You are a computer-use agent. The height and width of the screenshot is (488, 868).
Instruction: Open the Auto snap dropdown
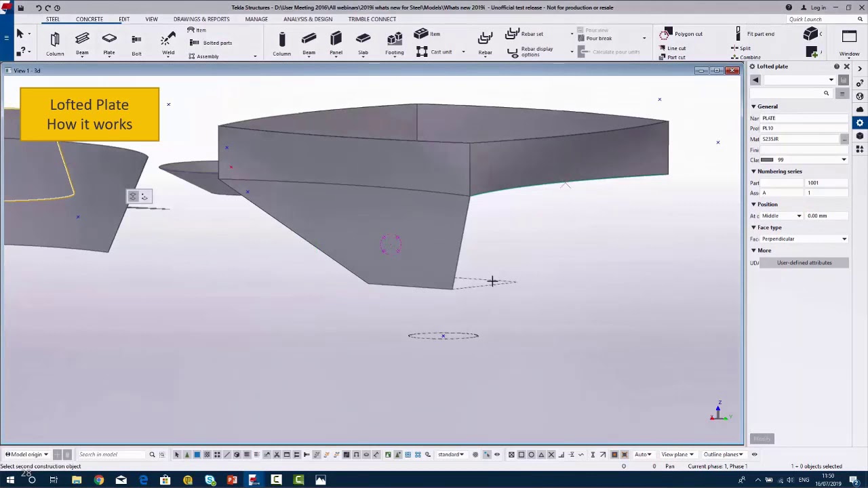click(644, 455)
